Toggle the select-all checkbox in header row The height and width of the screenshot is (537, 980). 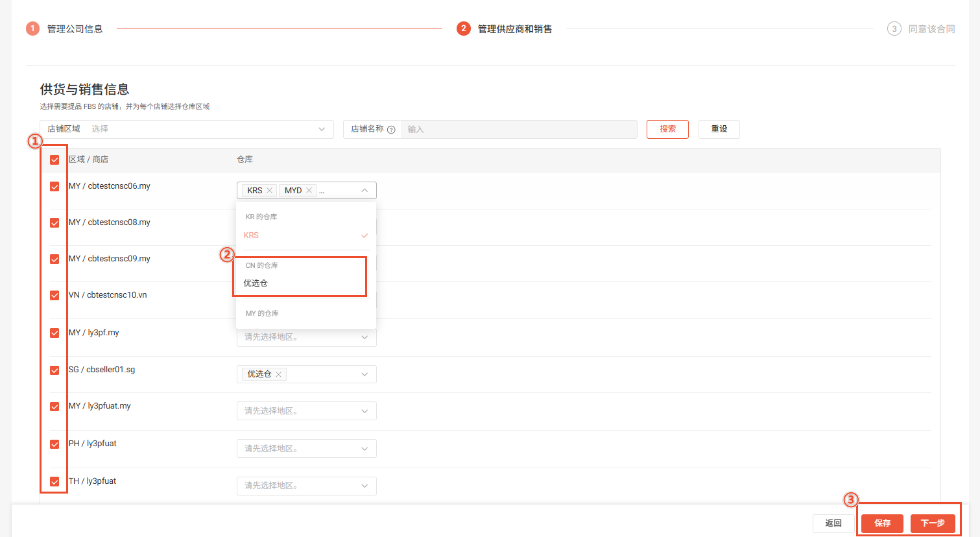(54, 160)
